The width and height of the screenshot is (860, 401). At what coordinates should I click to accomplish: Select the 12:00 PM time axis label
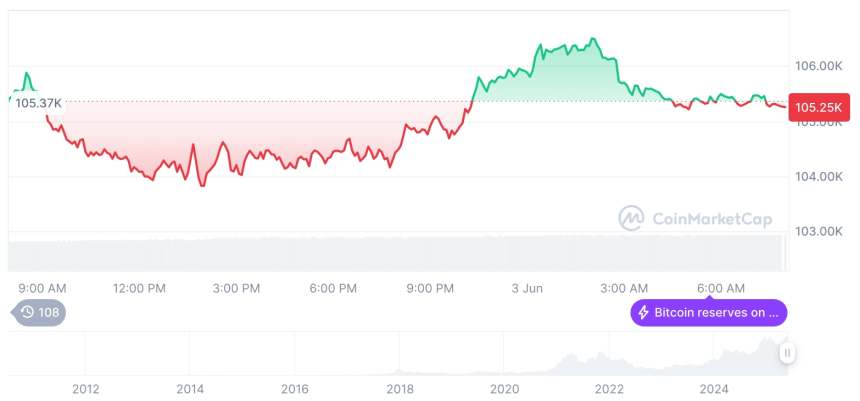click(x=139, y=288)
